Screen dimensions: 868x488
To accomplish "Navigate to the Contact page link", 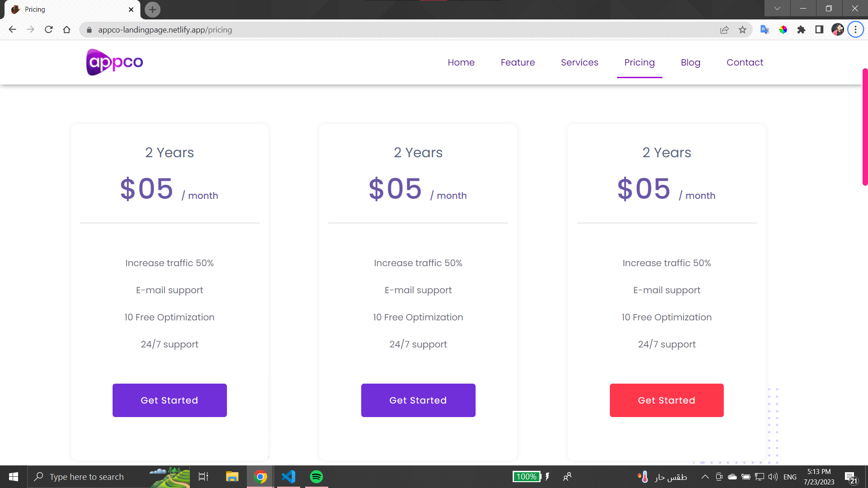I will click(x=745, y=62).
